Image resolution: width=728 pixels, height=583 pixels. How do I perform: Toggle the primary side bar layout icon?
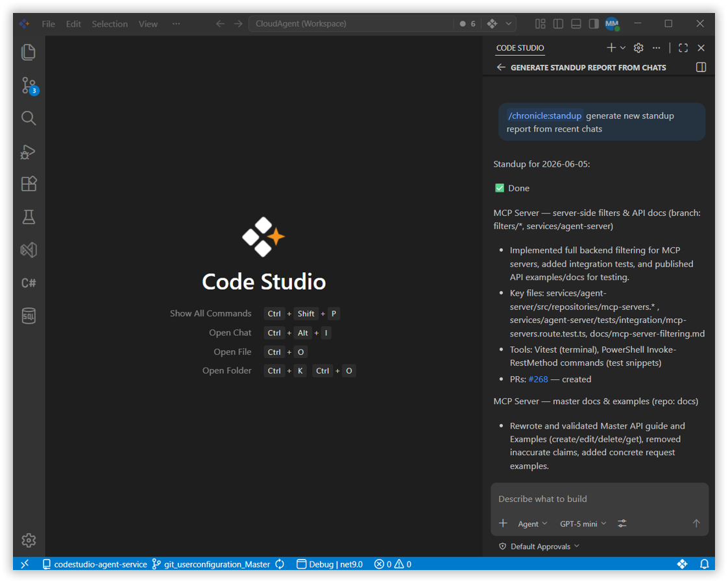pyautogui.click(x=558, y=24)
